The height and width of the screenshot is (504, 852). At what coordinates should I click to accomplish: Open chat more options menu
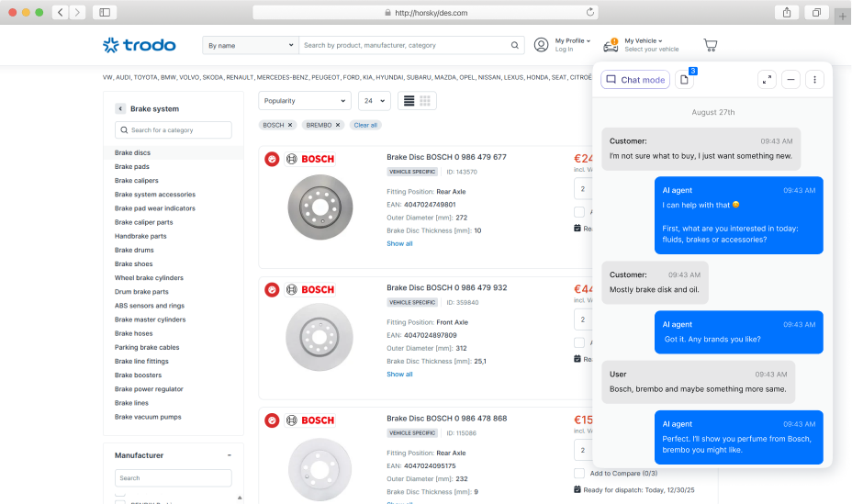point(814,80)
